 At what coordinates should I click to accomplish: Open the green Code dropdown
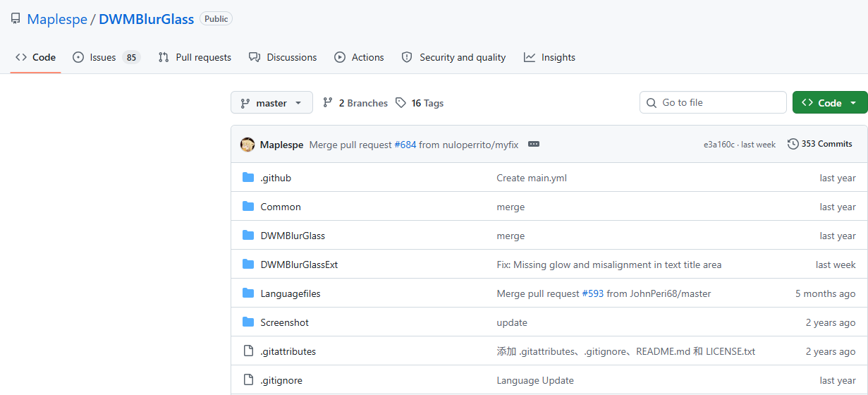point(829,103)
